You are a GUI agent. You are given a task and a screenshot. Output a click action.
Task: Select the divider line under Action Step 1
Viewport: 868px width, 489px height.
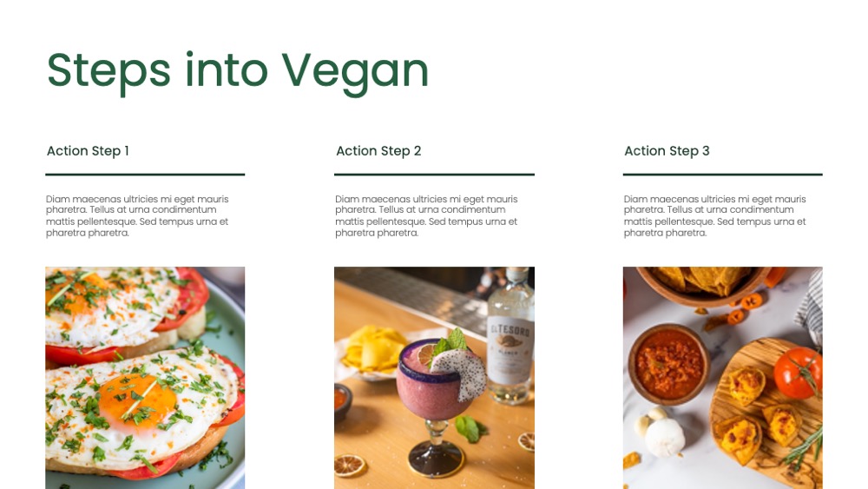145,175
